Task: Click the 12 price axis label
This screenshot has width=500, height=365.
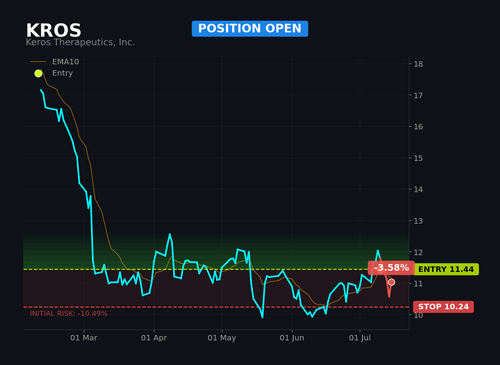Action: 418,252
